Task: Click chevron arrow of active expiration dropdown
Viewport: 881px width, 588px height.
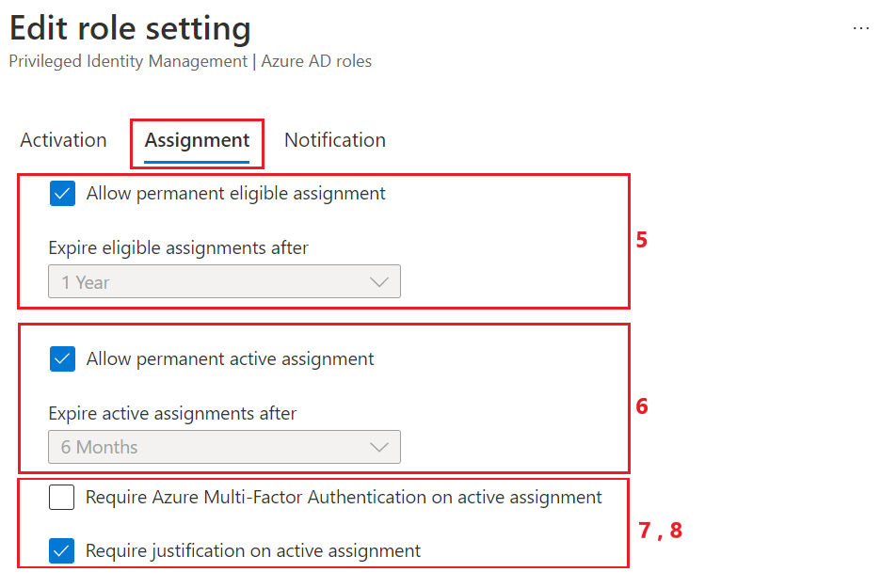Action: (379, 448)
